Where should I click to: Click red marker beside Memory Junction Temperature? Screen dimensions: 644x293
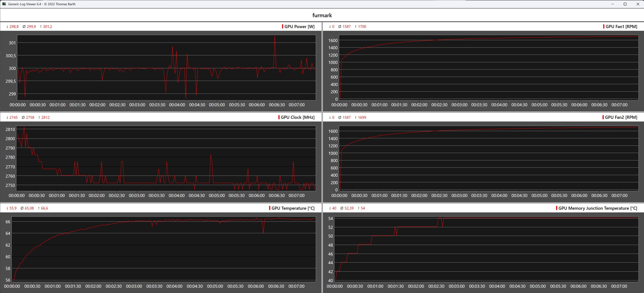click(556, 208)
